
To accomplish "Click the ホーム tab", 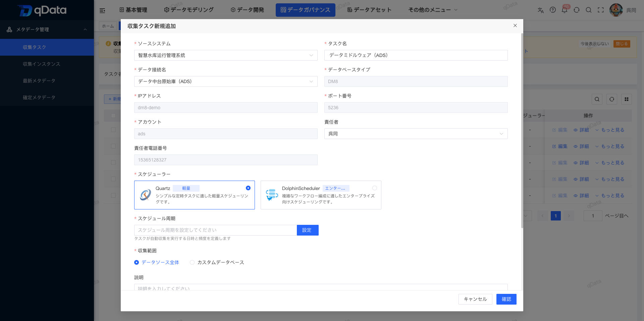I will 108,26.
